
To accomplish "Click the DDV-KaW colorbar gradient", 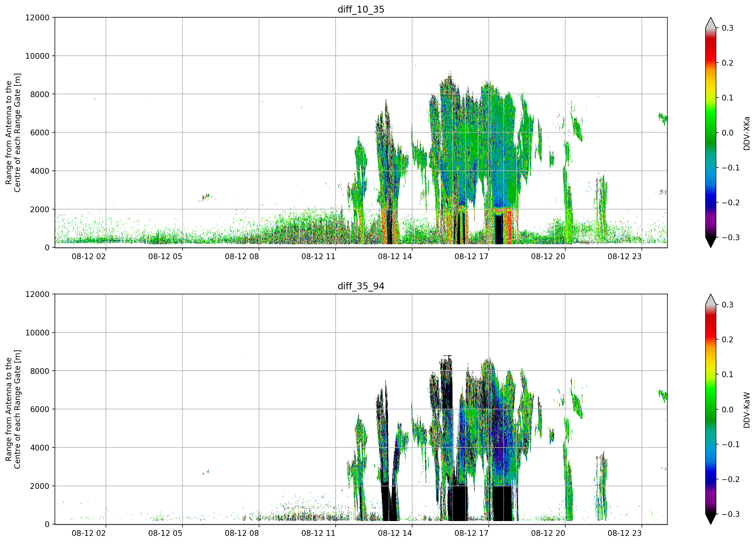I will 711,409.
